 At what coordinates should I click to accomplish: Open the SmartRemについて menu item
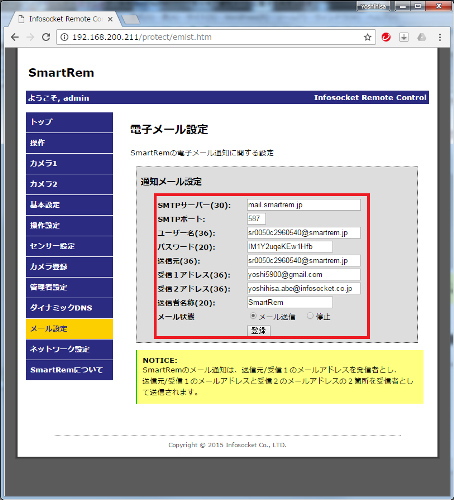pyautogui.click(x=69, y=370)
